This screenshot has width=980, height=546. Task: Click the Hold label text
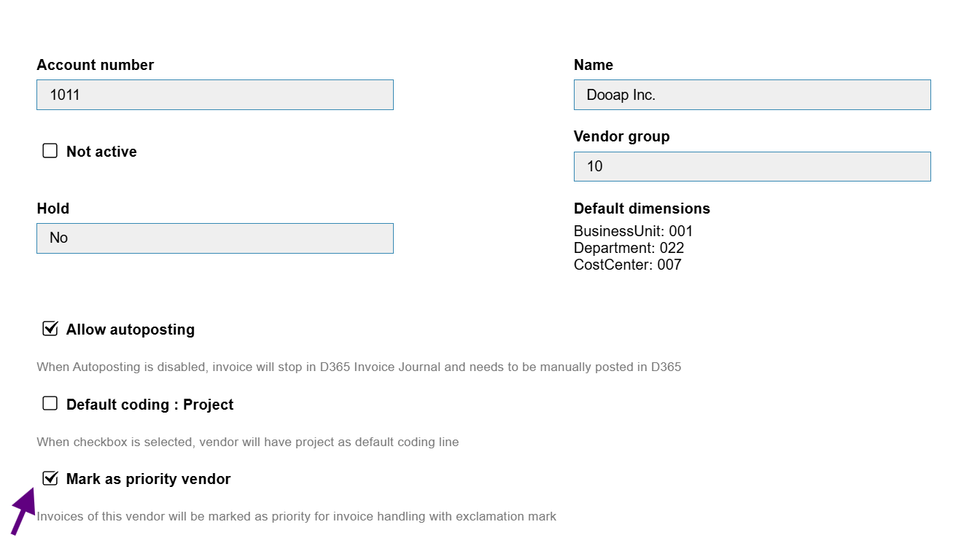53,208
